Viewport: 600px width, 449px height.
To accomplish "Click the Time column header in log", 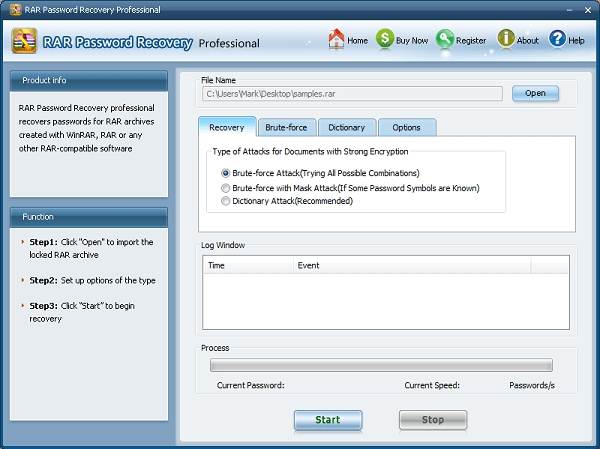I will coord(248,265).
